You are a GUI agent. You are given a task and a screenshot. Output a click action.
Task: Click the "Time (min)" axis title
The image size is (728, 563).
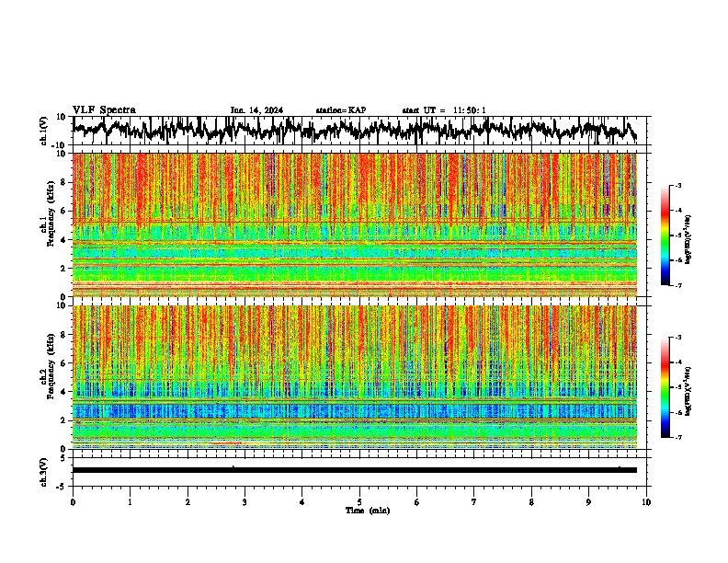pyautogui.click(x=368, y=511)
